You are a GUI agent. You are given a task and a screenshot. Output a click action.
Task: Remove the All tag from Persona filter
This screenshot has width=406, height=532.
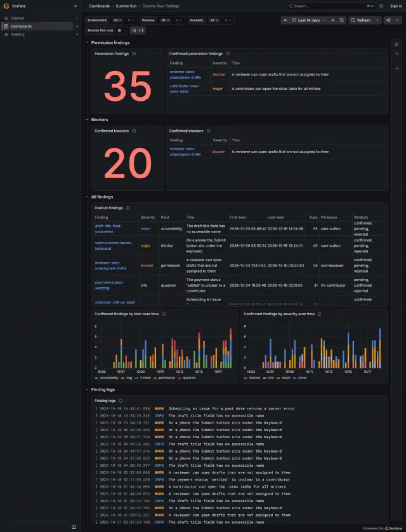tap(168, 20)
